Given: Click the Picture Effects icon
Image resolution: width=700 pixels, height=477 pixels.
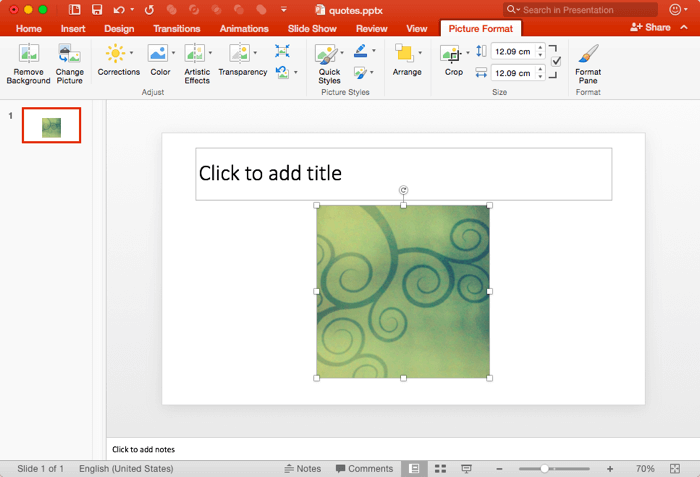Looking at the screenshot, I should click(x=360, y=72).
